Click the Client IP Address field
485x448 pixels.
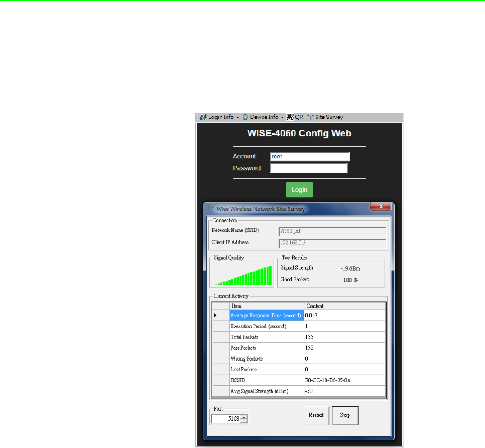332,243
